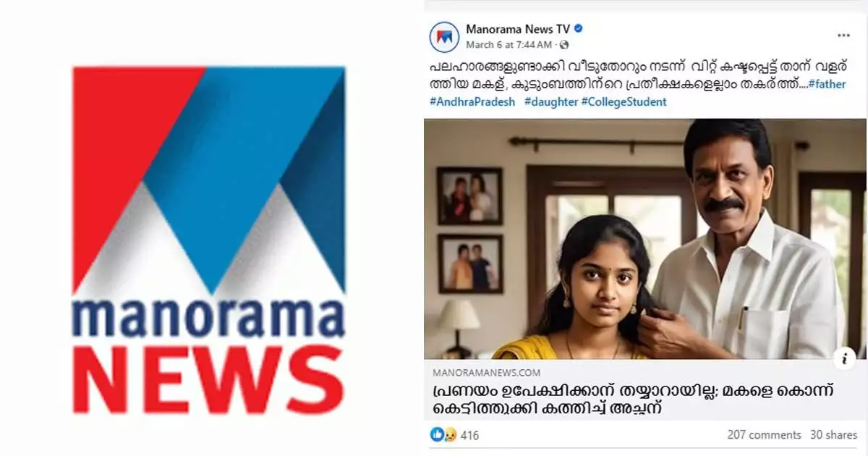This screenshot has width=868, height=456.
Task: Open Manorama News TV page name
Action: (x=518, y=30)
